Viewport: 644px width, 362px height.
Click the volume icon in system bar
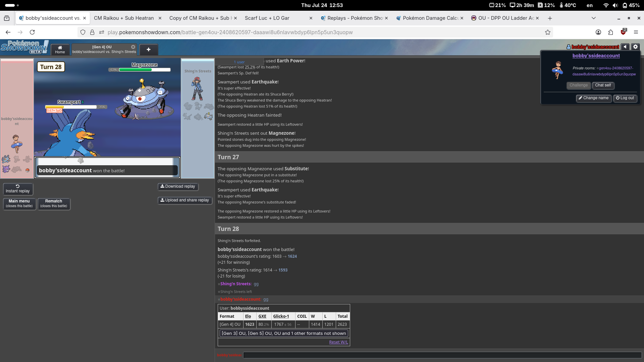[x=615, y=5]
